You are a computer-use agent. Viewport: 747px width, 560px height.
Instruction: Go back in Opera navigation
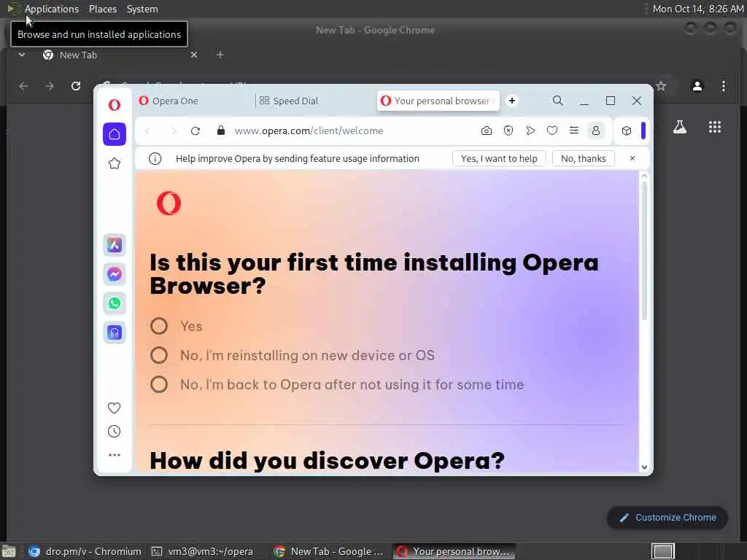coord(147,131)
